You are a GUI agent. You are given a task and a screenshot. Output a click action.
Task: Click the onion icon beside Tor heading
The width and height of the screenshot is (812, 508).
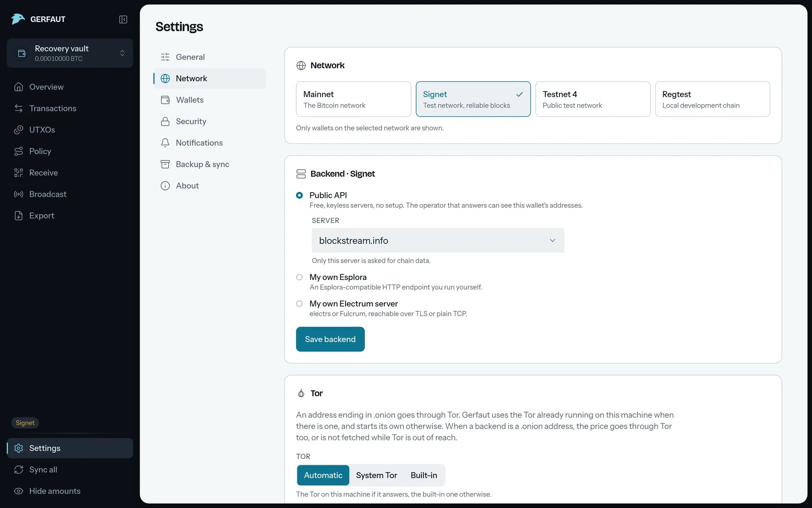[301, 393]
